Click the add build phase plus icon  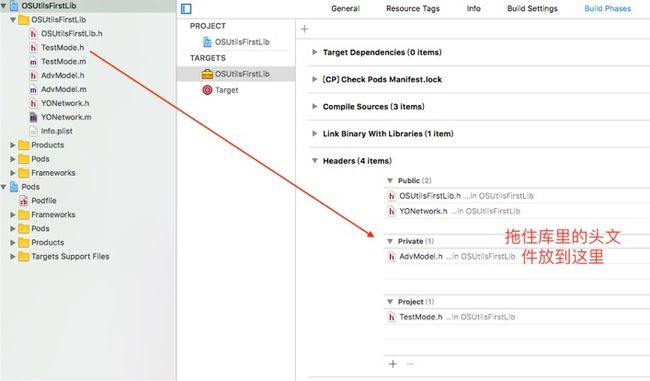pyautogui.click(x=304, y=29)
